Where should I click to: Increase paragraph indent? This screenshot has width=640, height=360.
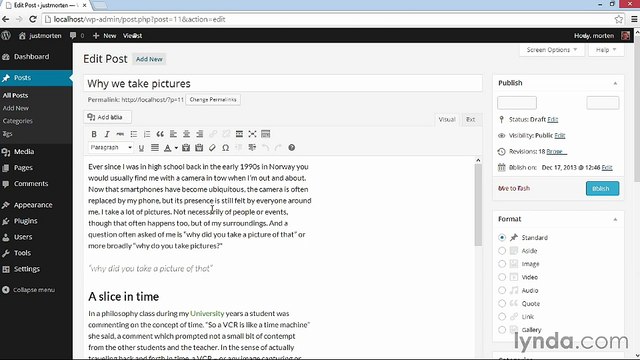[252, 148]
